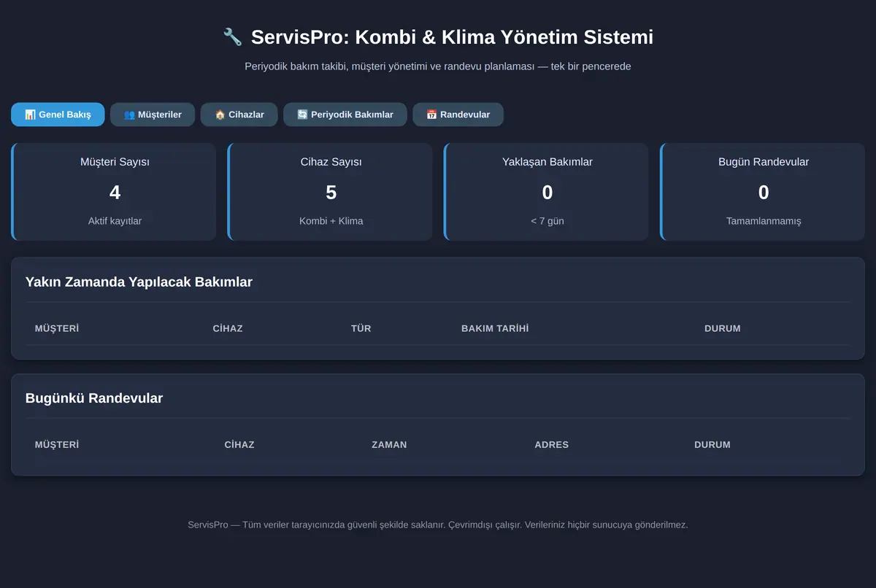Click the ZAMAN column header
876x588 pixels.
tap(389, 444)
